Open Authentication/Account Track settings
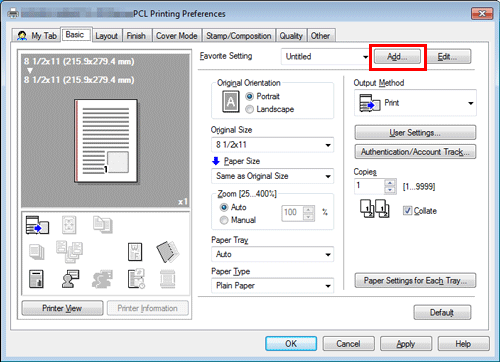The image size is (500, 362). (415, 152)
